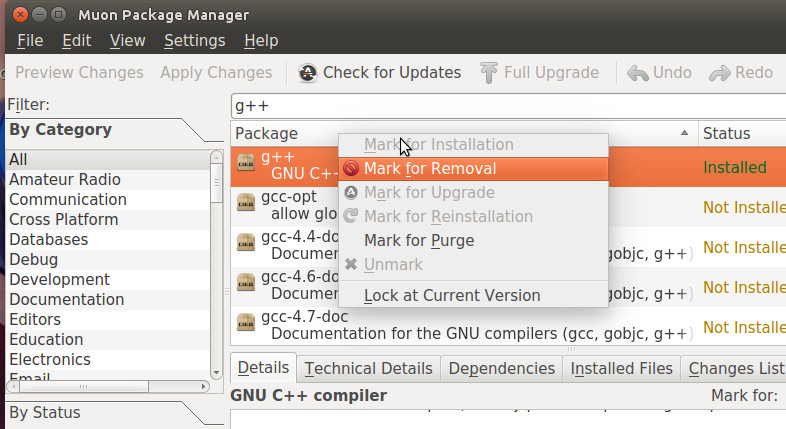Click the gcc-4.4-doc package icon
786x429 pixels.
click(246, 243)
